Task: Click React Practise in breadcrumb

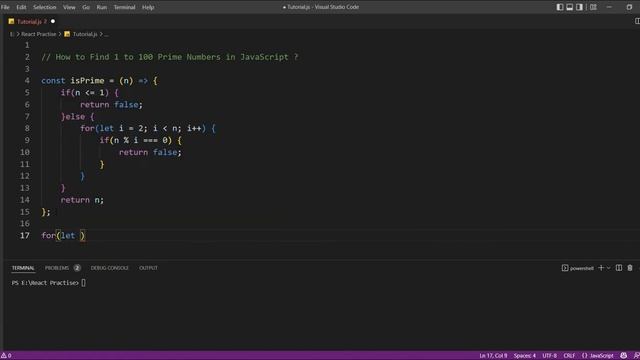Action: click(38, 34)
